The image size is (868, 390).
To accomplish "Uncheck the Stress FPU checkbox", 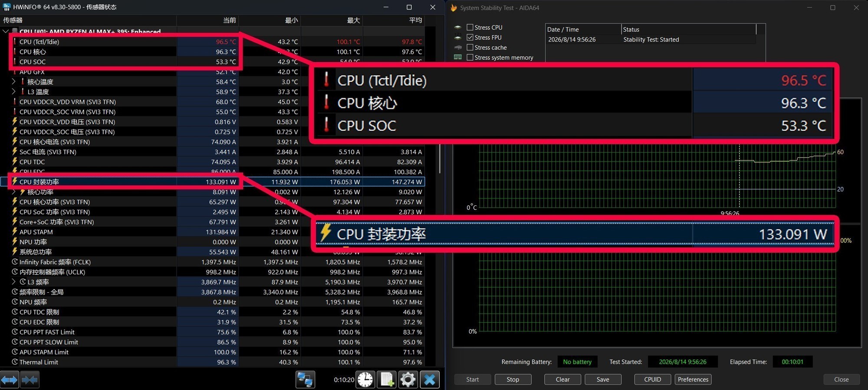I will coord(470,37).
